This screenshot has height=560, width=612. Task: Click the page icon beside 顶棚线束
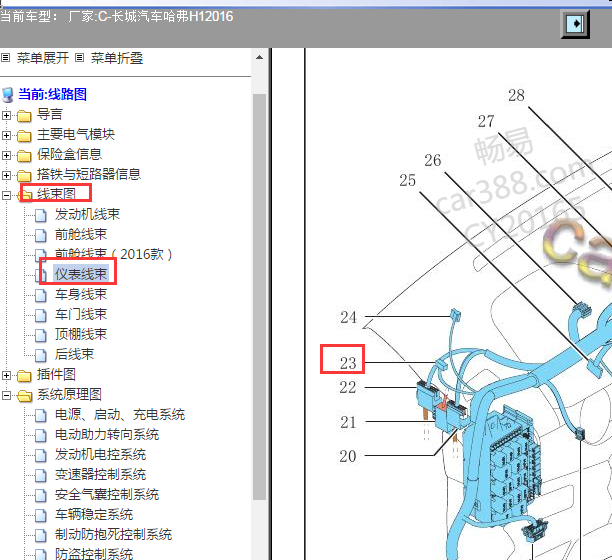(x=41, y=335)
